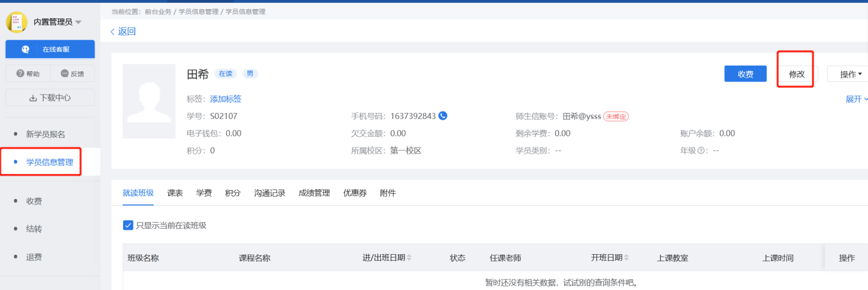Switch to the 就读班级 tab
Screen dimensions: 868x290
point(138,193)
